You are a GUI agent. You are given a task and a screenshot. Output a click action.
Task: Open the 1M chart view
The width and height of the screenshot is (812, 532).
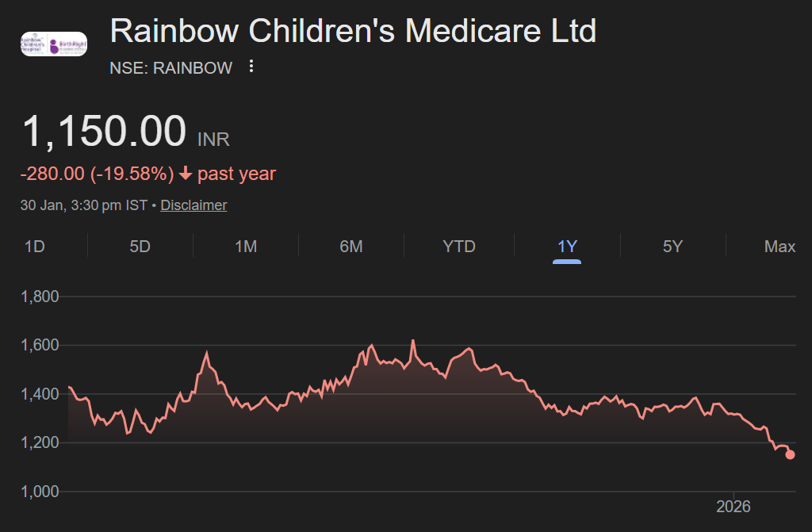coord(246,247)
